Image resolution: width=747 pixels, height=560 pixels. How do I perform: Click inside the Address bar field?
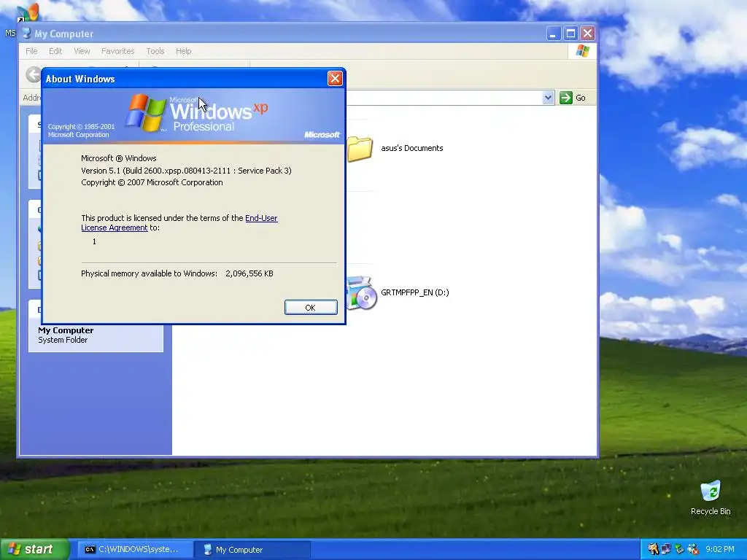click(x=443, y=98)
